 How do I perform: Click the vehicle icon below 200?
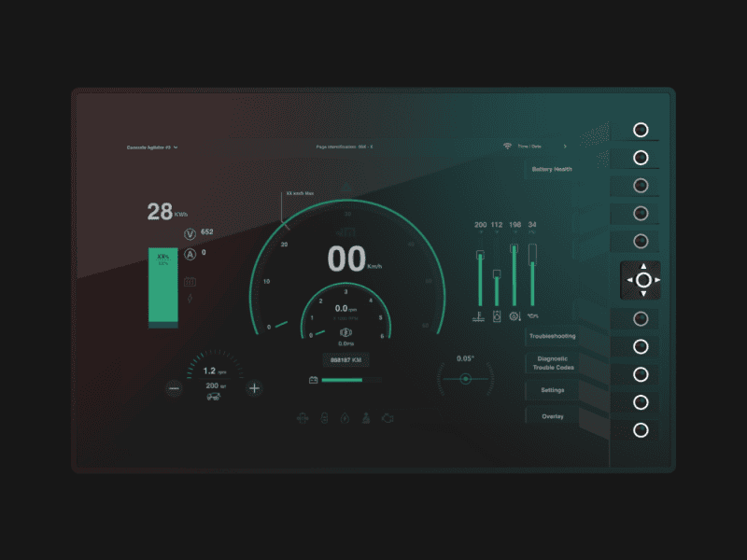214,396
